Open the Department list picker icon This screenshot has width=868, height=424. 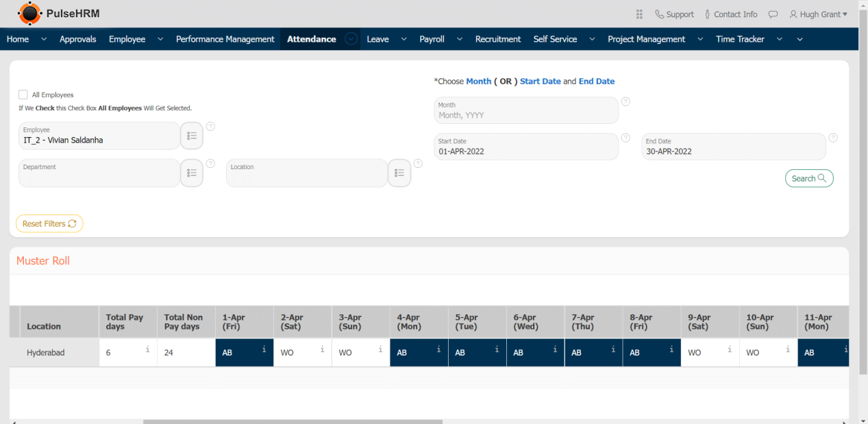coord(192,173)
